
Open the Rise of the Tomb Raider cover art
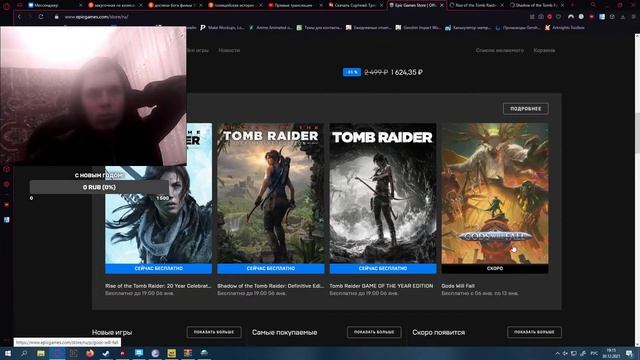(158, 216)
